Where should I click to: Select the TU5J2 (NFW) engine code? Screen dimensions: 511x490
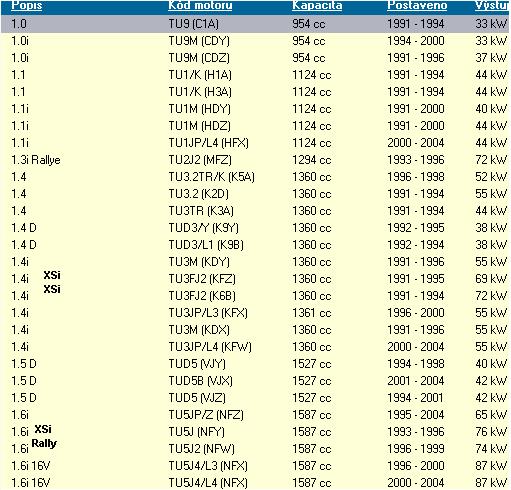[202, 449]
